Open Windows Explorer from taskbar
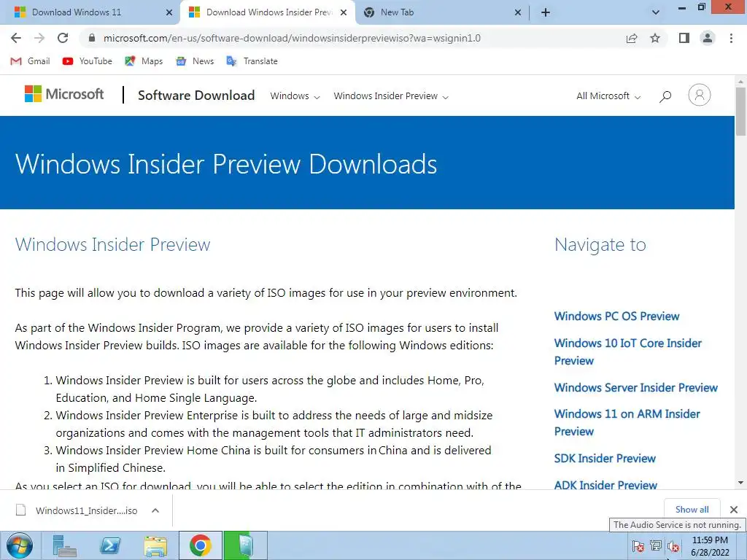 click(x=156, y=545)
